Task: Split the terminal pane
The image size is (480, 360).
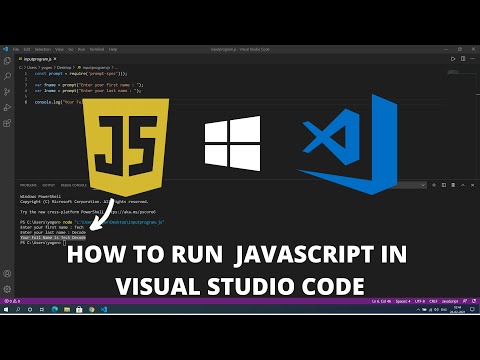Action: [x=444, y=185]
